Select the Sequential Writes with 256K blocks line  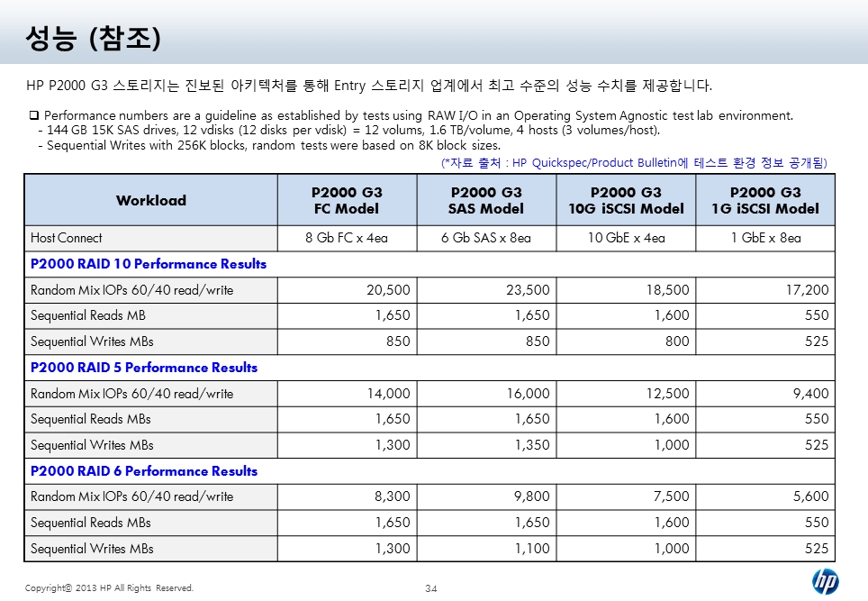269,145
